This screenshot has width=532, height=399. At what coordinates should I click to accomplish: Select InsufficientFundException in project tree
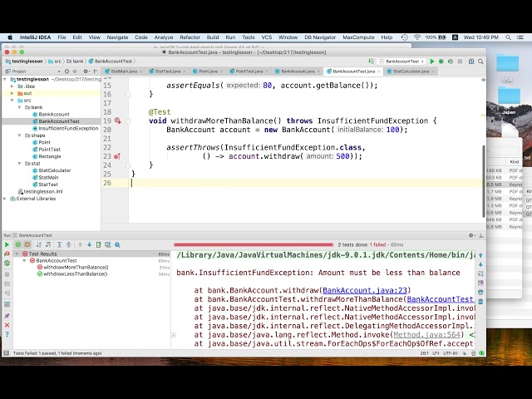coord(65,128)
